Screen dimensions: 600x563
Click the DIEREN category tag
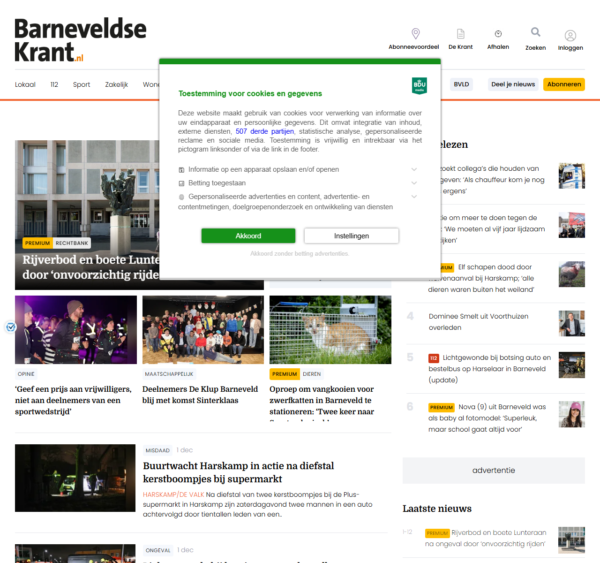(311, 374)
